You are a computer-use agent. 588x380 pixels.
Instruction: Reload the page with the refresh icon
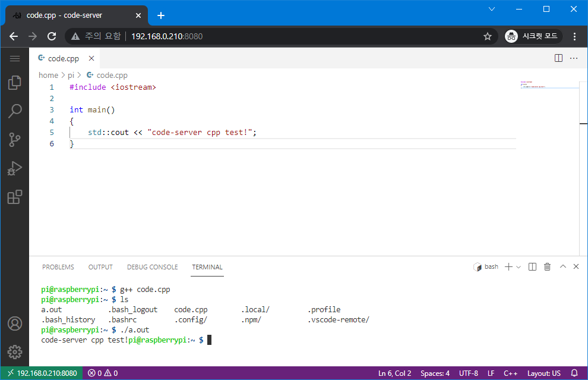52,36
